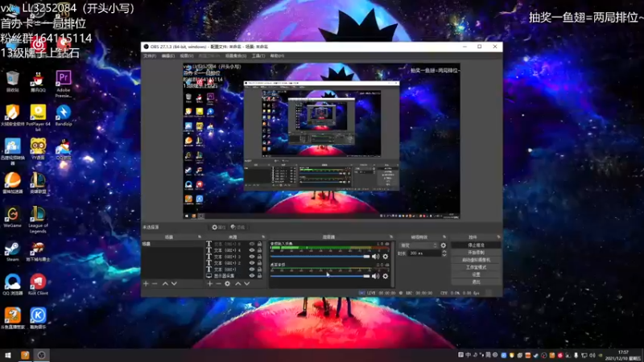644x362 pixels.
Task: Open the WeGame desktop shortcut
Action: (x=13, y=217)
